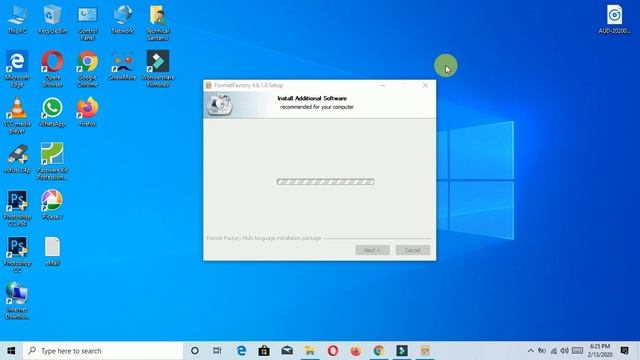640x360 pixels.
Task: Open This PC desktop icon
Action: click(17, 19)
